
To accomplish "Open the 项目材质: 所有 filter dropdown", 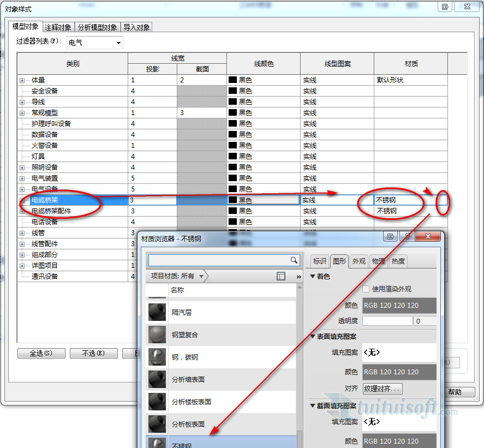I will pos(201,277).
